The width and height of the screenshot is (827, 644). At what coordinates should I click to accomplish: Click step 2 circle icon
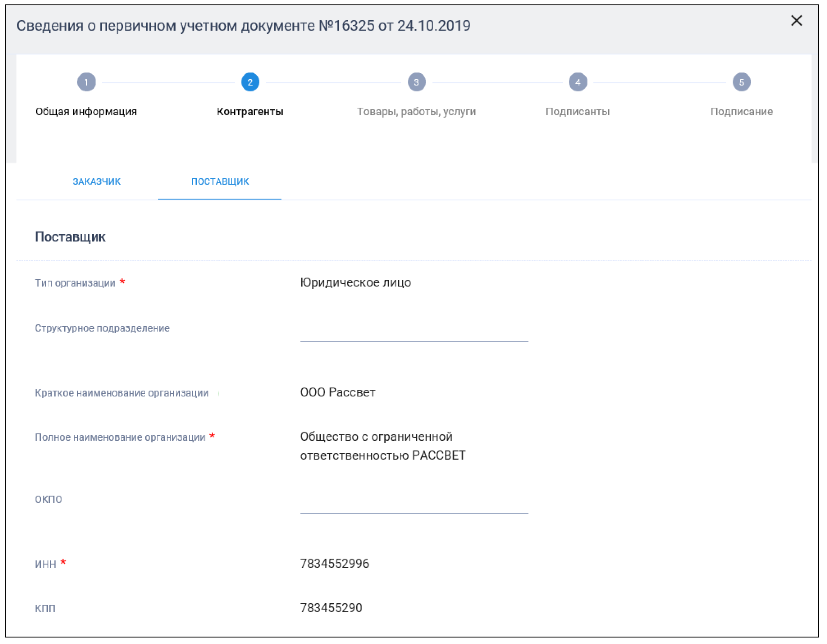(x=250, y=82)
